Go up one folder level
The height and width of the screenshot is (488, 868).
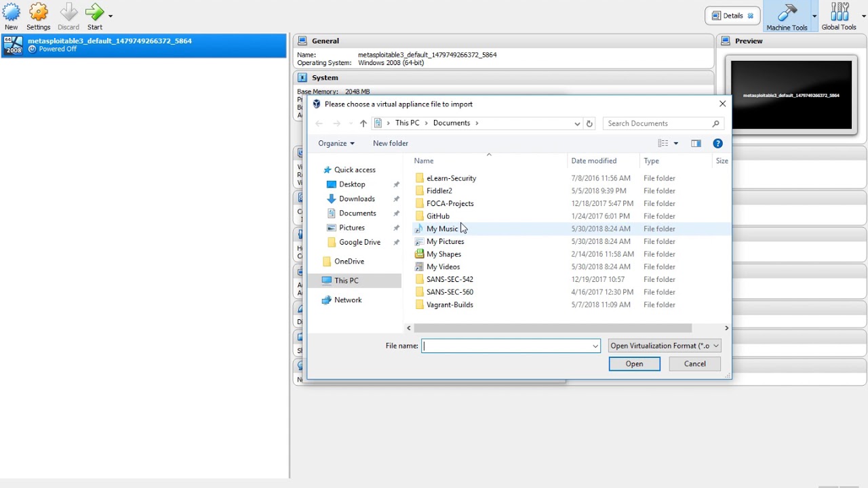click(363, 123)
